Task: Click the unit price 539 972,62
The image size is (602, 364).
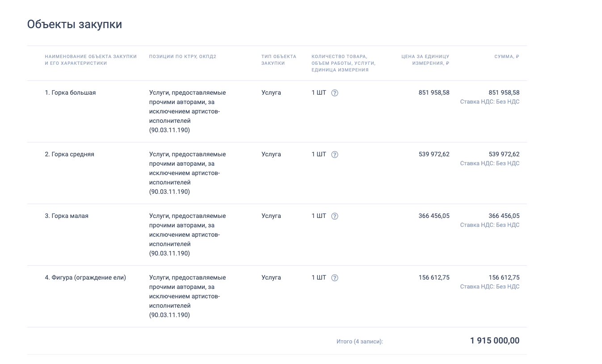Action: point(434,155)
